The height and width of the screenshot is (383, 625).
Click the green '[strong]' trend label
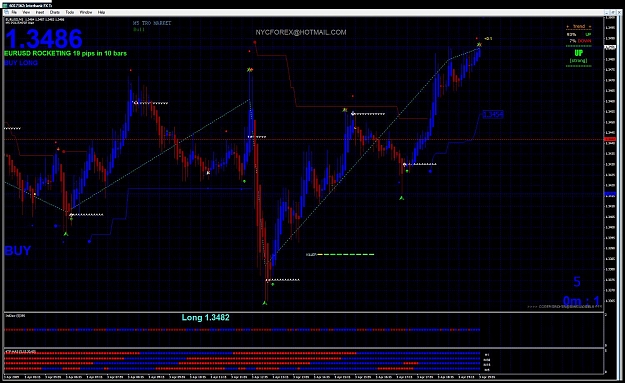click(x=578, y=61)
